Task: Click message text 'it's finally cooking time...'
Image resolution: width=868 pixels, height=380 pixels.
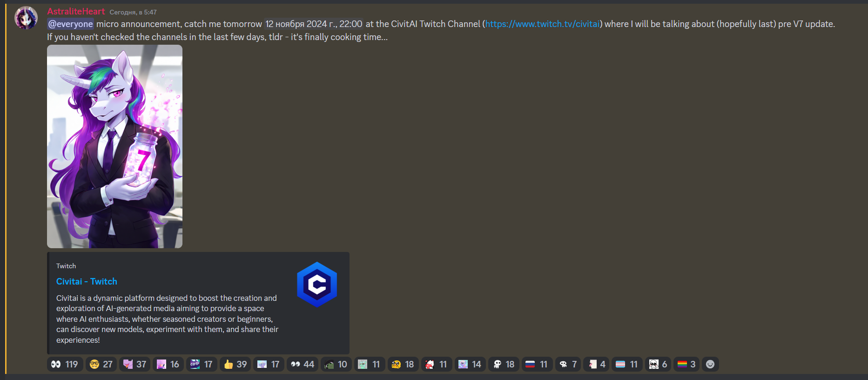Action: (339, 37)
